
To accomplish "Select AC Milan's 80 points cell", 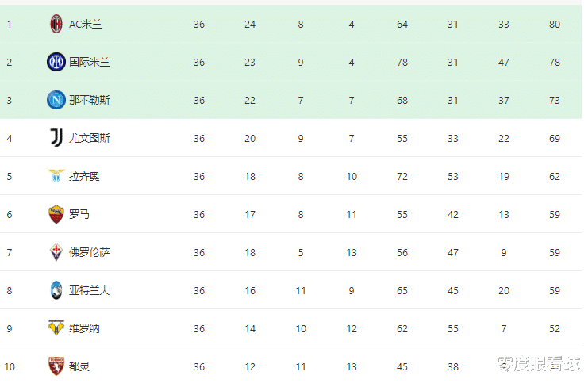I will tap(554, 25).
